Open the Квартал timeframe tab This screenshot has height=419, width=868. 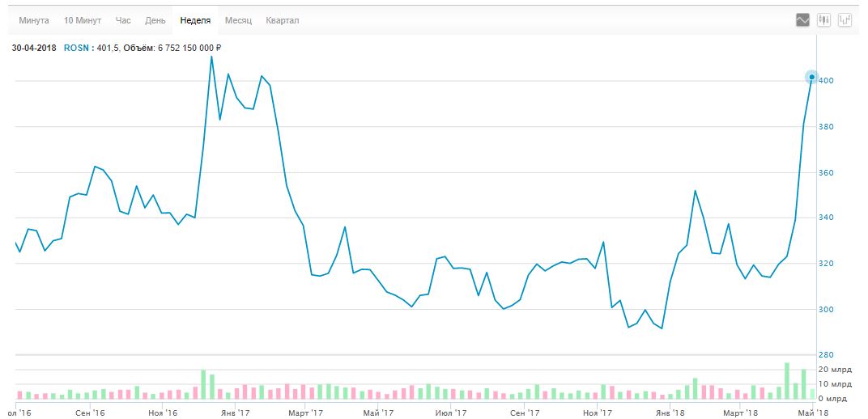pos(283,20)
